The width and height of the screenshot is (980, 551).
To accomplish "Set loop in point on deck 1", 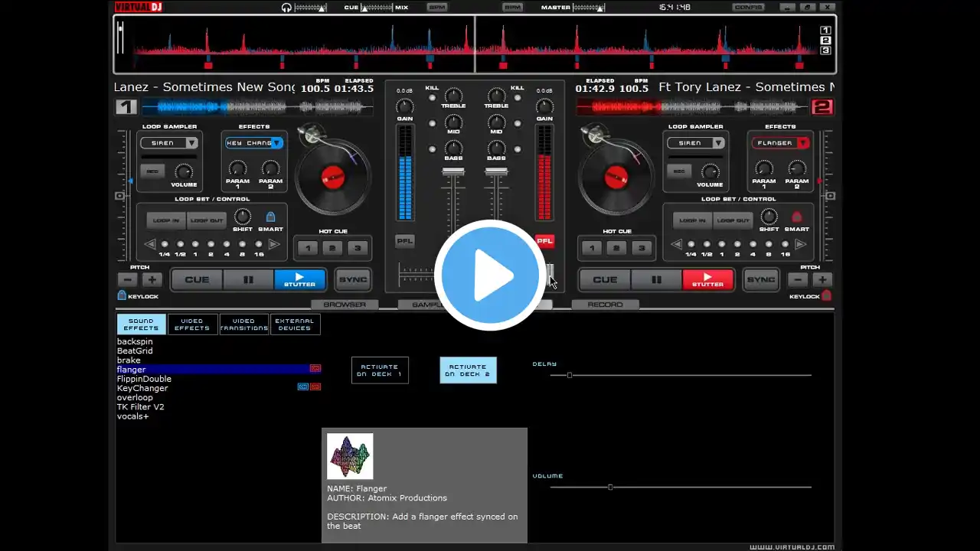I will tap(166, 220).
